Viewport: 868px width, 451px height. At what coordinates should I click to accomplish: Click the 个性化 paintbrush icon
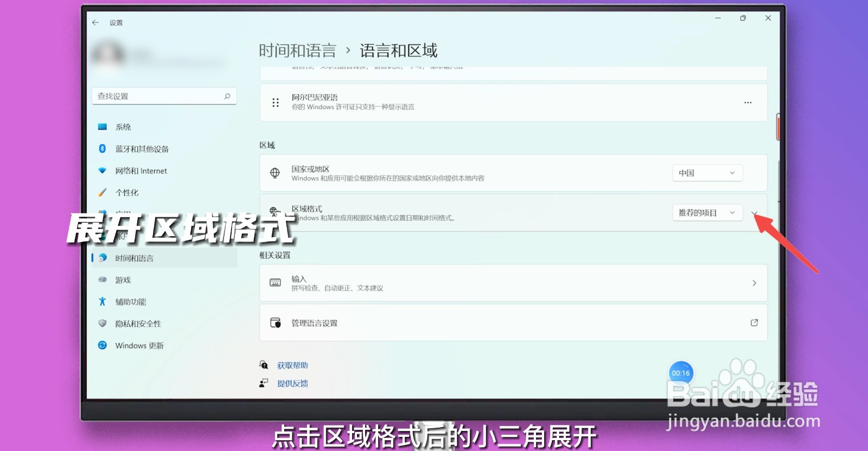pyautogui.click(x=103, y=192)
